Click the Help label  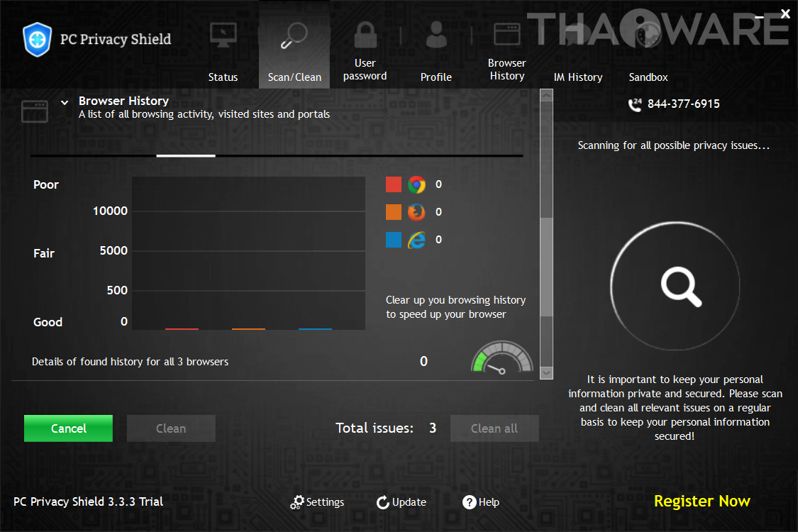pos(489,502)
